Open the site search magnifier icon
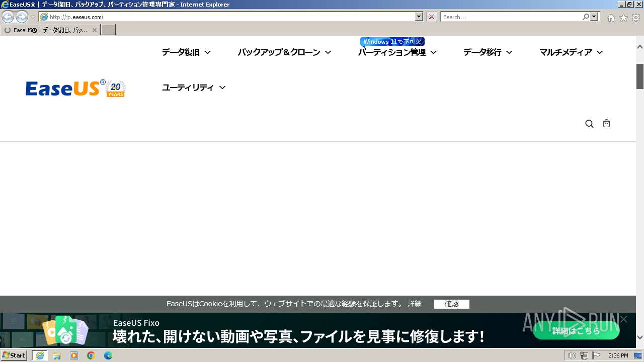Screen dimensions: 644x362 point(589,124)
